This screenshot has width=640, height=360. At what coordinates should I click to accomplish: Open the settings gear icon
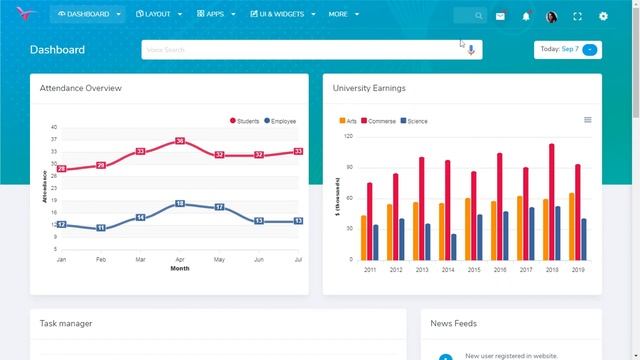tap(603, 16)
